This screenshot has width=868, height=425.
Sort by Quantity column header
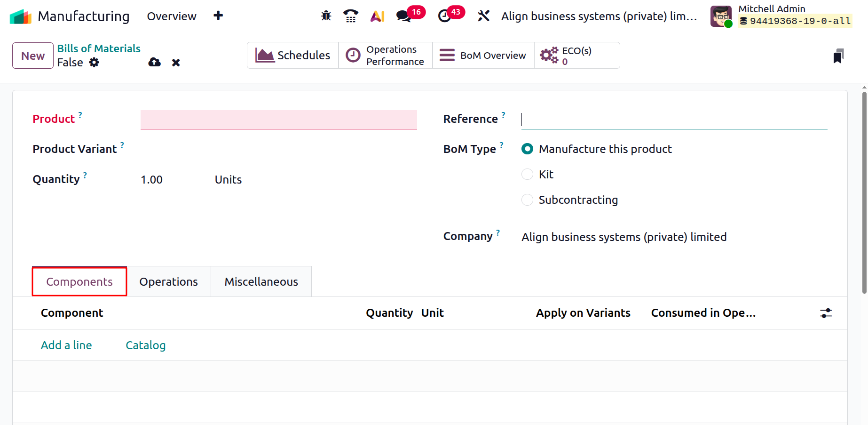click(x=389, y=313)
